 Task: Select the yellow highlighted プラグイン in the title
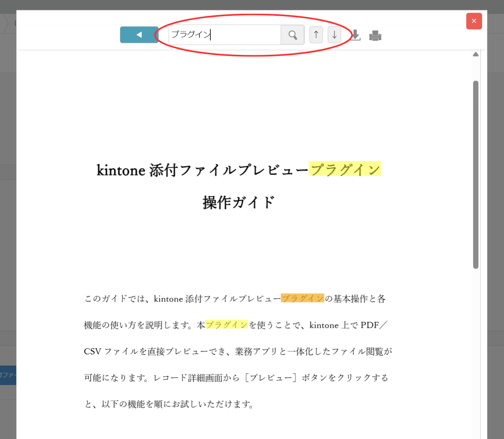[345, 169]
